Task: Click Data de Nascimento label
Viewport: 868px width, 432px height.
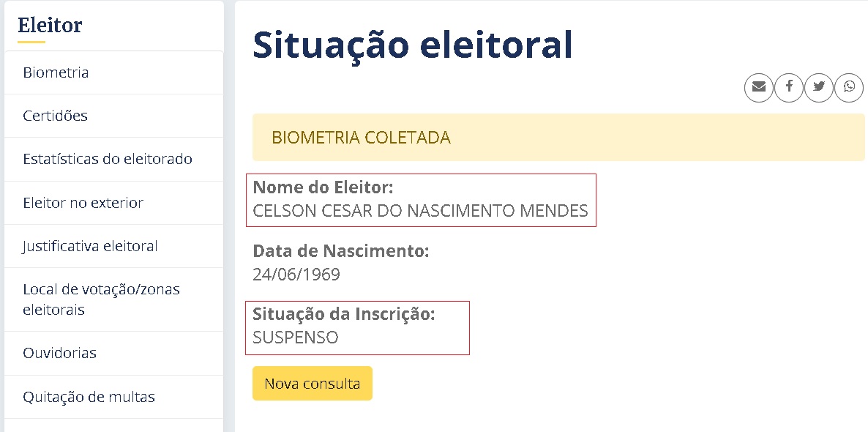Action: point(340,251)
